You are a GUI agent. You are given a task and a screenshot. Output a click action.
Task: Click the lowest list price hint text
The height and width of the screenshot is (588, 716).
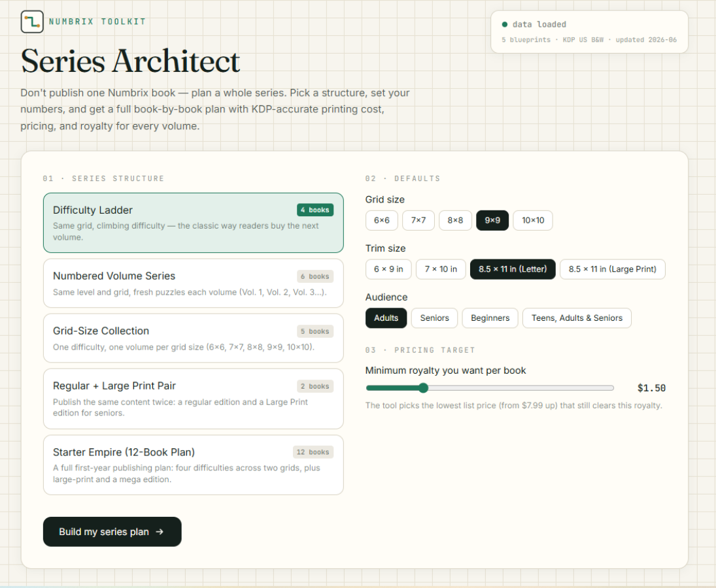tap(514, 406)
